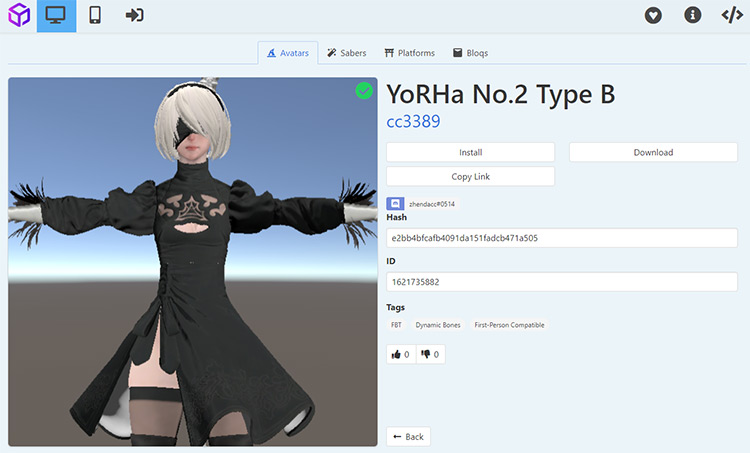Click the FBT tag
This screenshot has width=750, height=453.
pyautogui.click(x=396, y=325)
